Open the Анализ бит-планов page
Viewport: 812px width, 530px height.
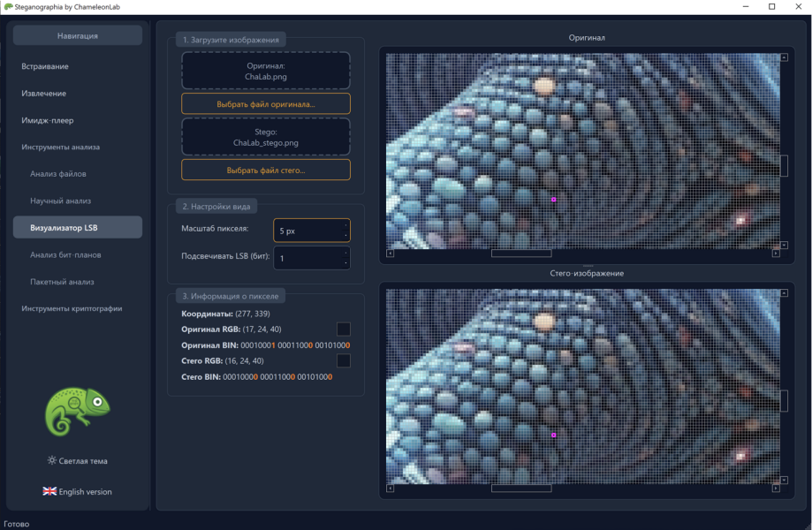tap(65, 254)
